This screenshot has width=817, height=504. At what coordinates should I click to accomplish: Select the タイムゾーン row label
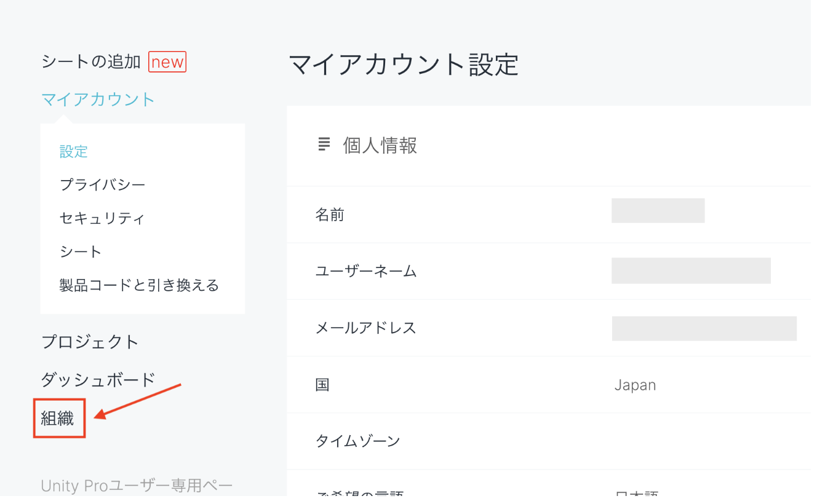357,441
